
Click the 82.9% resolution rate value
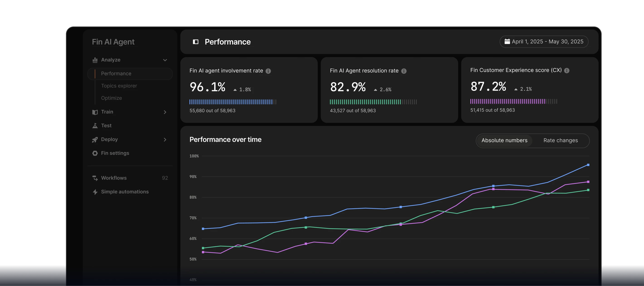348,87
